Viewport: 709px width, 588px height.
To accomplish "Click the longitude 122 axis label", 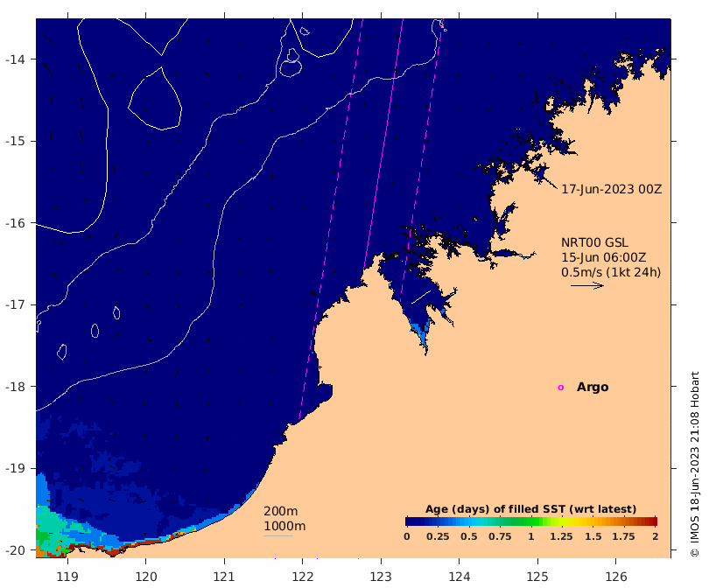I will (x=303, y=577).
